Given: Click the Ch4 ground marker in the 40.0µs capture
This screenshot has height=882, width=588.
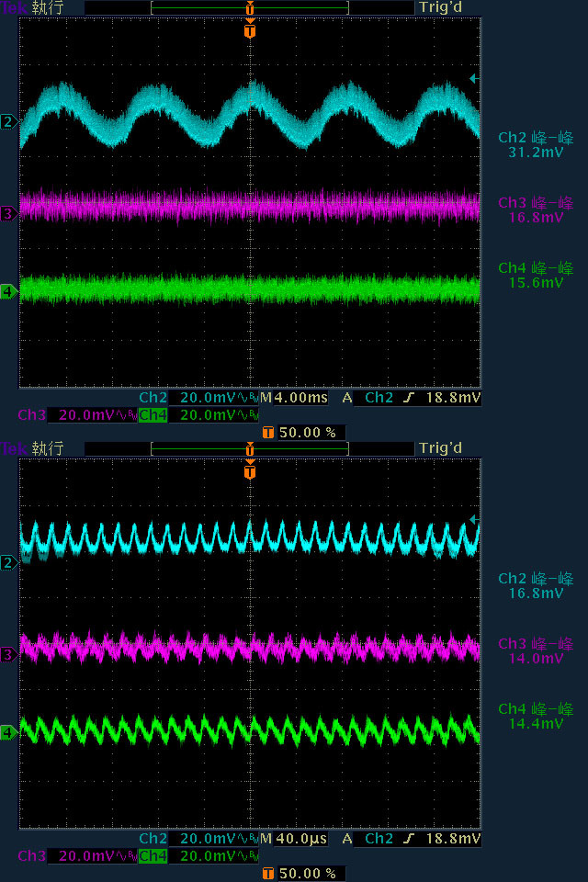Looking at the screenshot, I should [8, 732].
